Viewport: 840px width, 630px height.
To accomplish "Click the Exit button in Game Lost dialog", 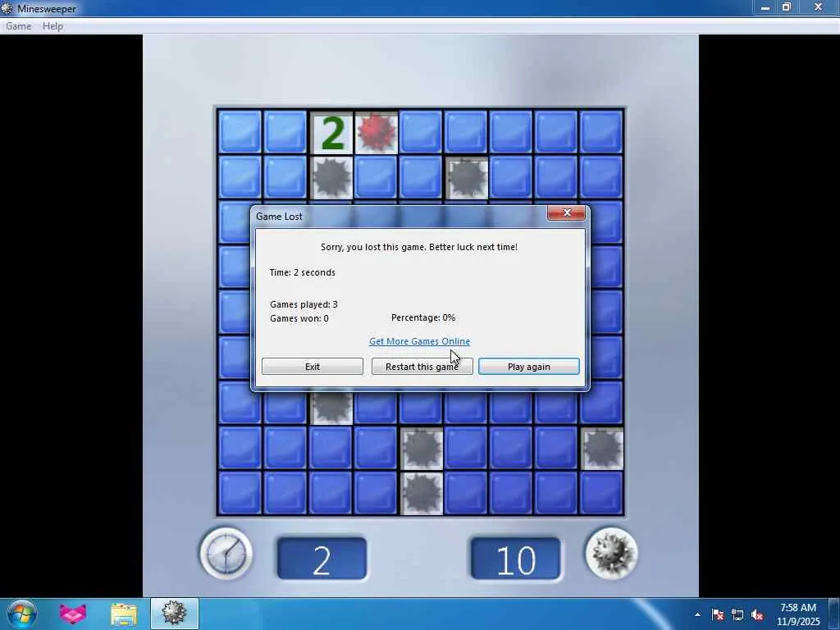I will pyautogui.click(x=313, y=367).
